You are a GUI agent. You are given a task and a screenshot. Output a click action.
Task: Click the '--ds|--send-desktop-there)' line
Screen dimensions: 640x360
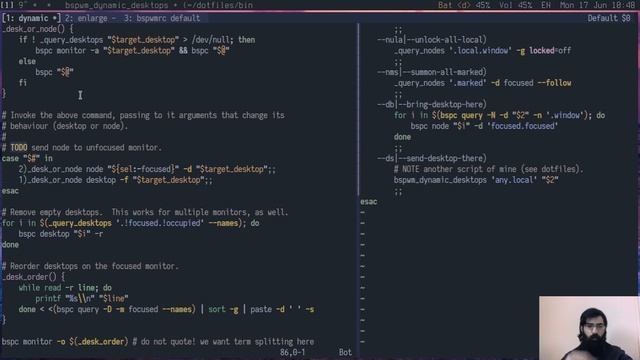(432, 158)
